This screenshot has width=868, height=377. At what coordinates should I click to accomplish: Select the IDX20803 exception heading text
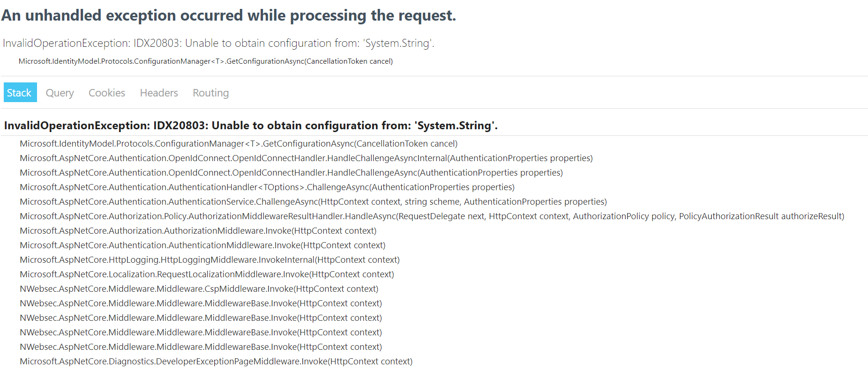[x=250, y=125]
